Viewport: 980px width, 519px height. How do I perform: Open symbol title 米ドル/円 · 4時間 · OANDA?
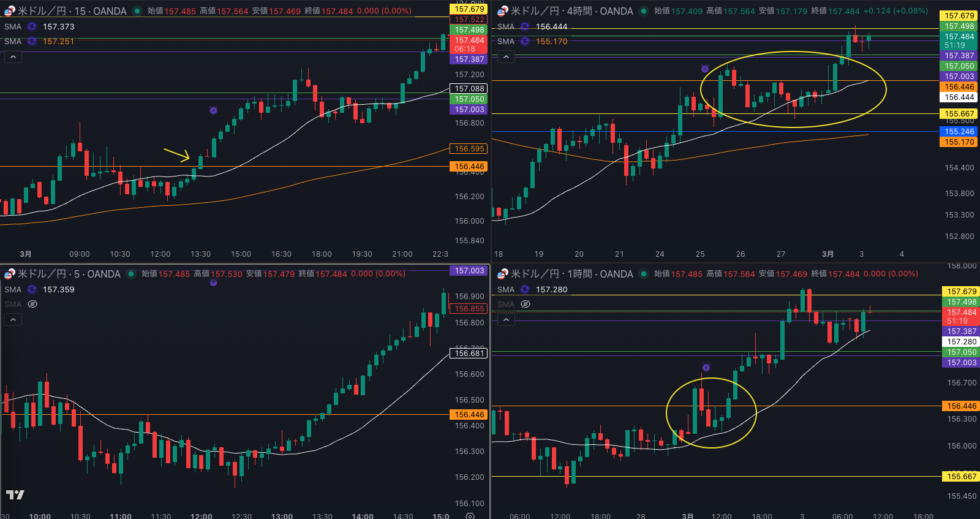571,11
